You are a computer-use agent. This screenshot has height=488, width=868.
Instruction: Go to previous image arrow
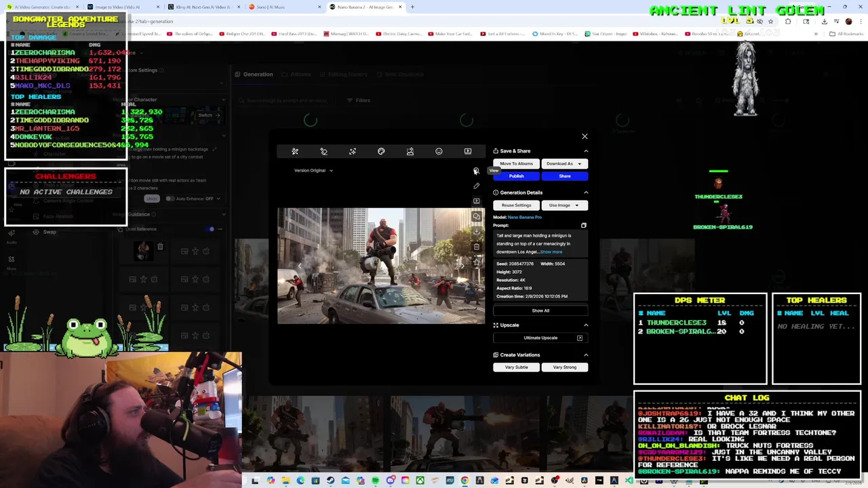click(x=300, y=266)
